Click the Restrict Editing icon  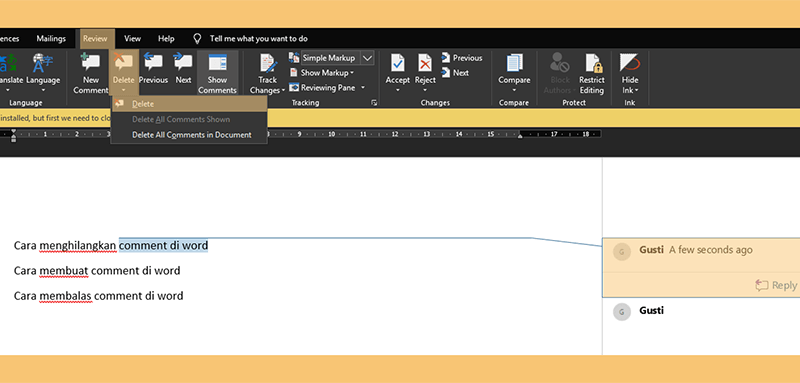[x=592, y=63]
